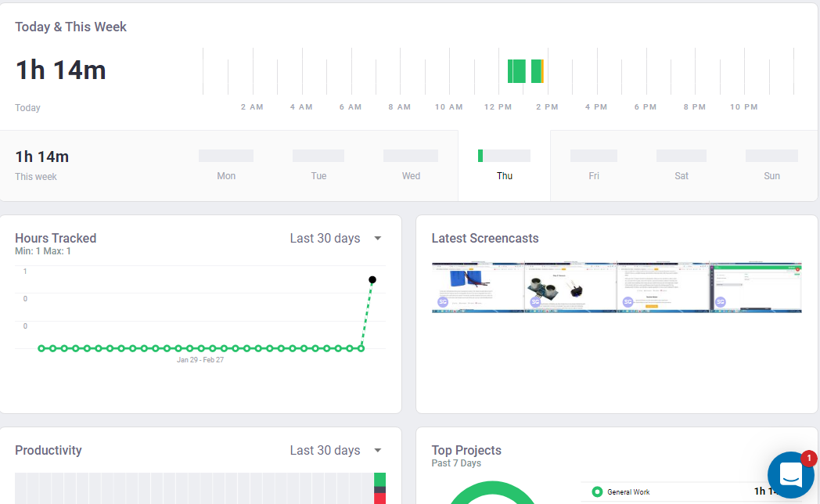Viewport: 820px width, 504px height.
Task: Click the 12 PM timeline hour label
Action: (498, 106)
